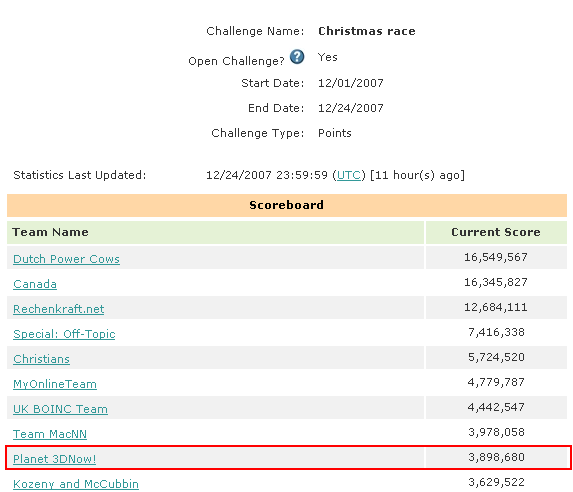Select the Dutch Power Cows score 16,549,567
Image resolution: width=573 pixels, height=492 pixels.
[496, 257]
